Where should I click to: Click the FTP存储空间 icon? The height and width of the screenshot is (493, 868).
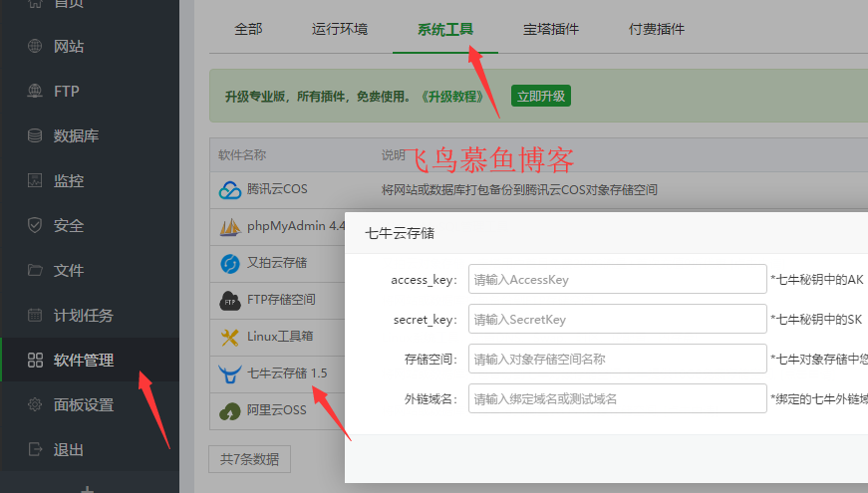pos(230,300)
